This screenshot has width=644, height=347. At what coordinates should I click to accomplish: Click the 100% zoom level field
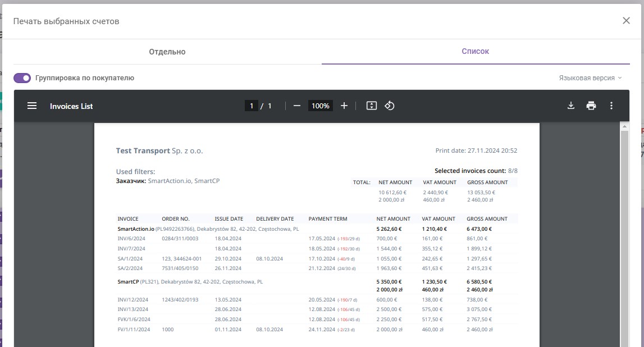(321, 106)
